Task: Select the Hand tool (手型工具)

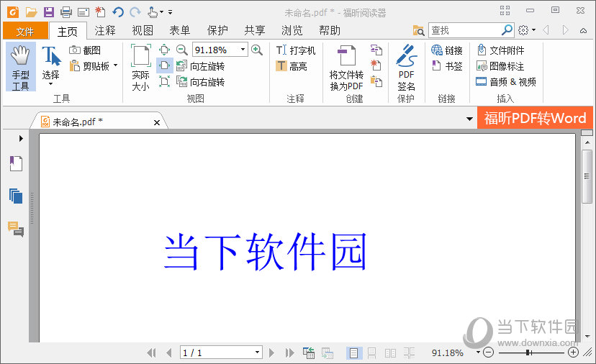Action: pos(21,67)
